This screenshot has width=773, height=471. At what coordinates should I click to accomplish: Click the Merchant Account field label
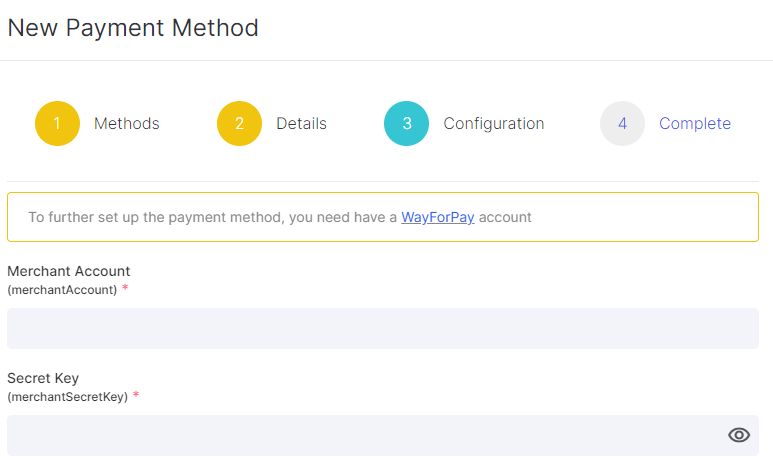(x=69, y=271)
